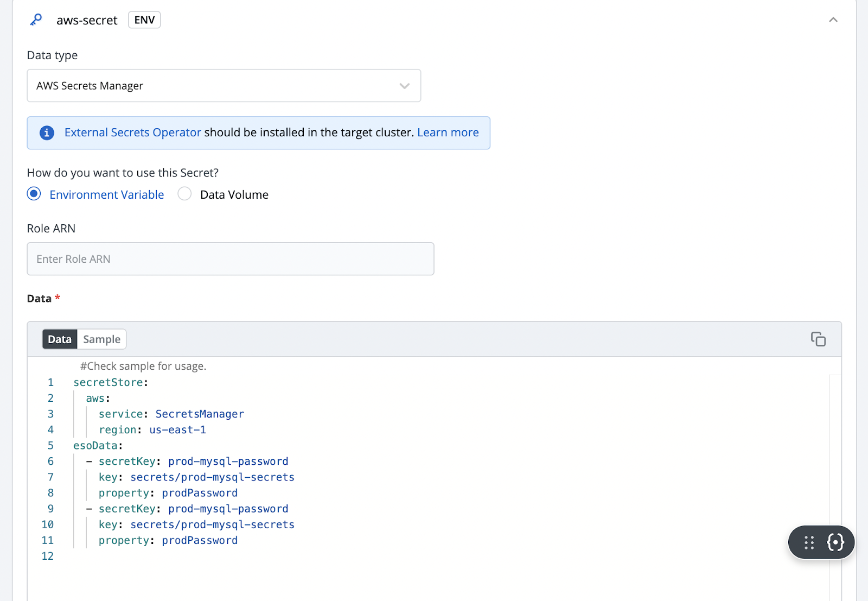Click the 'esoData:' line in editor
This screenshot has width=868, height=601.
[98, 445]
